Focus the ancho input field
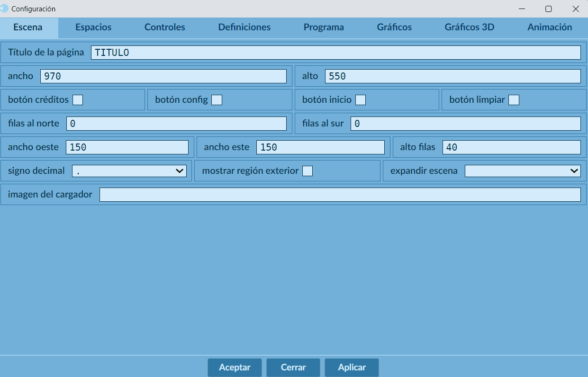Image resolution: width=588 pixels, height=377 pixels. click(163, 76)
